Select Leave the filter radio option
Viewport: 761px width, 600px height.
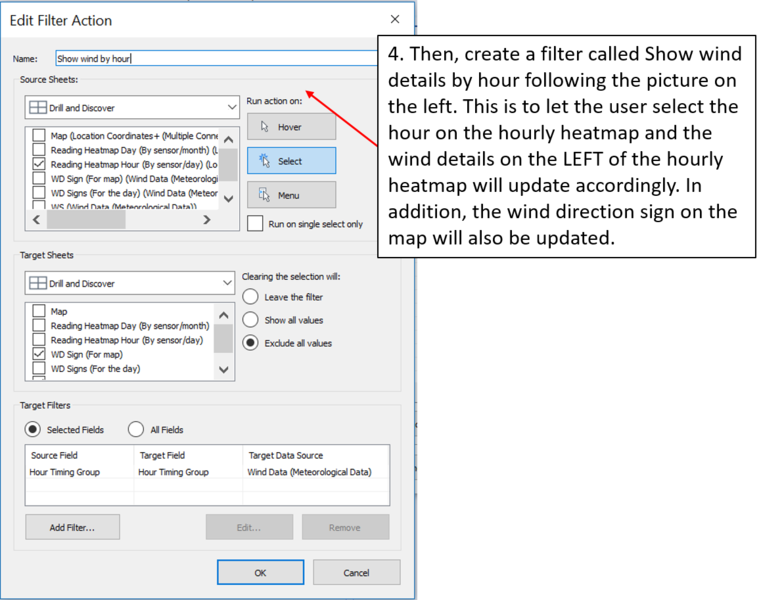[x=250, y=297]
